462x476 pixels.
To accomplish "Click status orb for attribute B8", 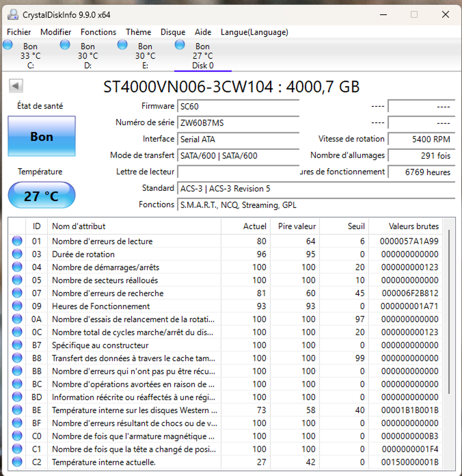I will [x=17, y=358].
